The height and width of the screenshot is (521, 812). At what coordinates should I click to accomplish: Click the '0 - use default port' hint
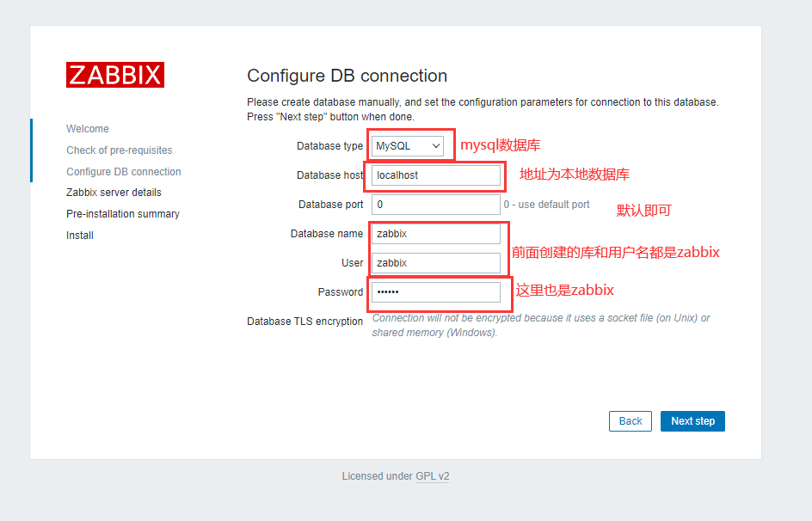546,205
